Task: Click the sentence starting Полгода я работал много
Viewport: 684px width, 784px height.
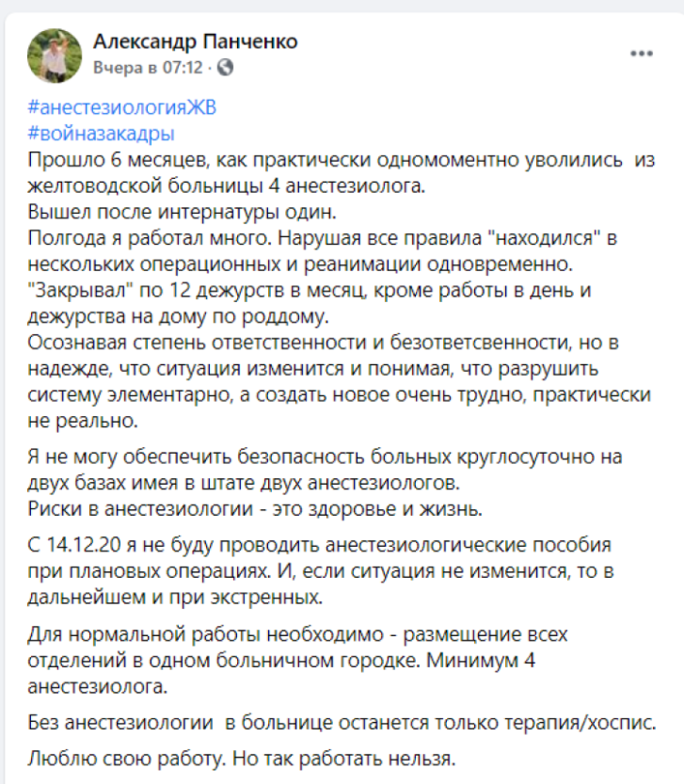Action: pyautogui.click(x=323, y=238)
